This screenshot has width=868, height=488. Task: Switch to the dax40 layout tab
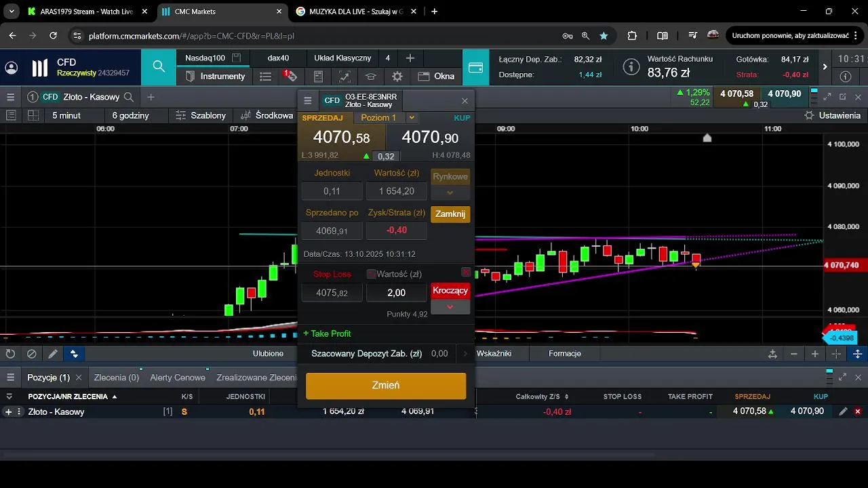[278, 58]
